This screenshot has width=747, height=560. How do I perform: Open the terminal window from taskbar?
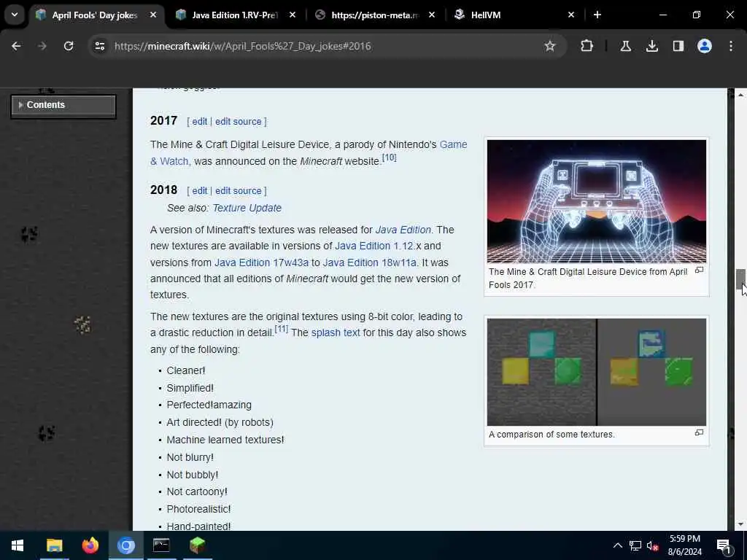tap(161, 545)
